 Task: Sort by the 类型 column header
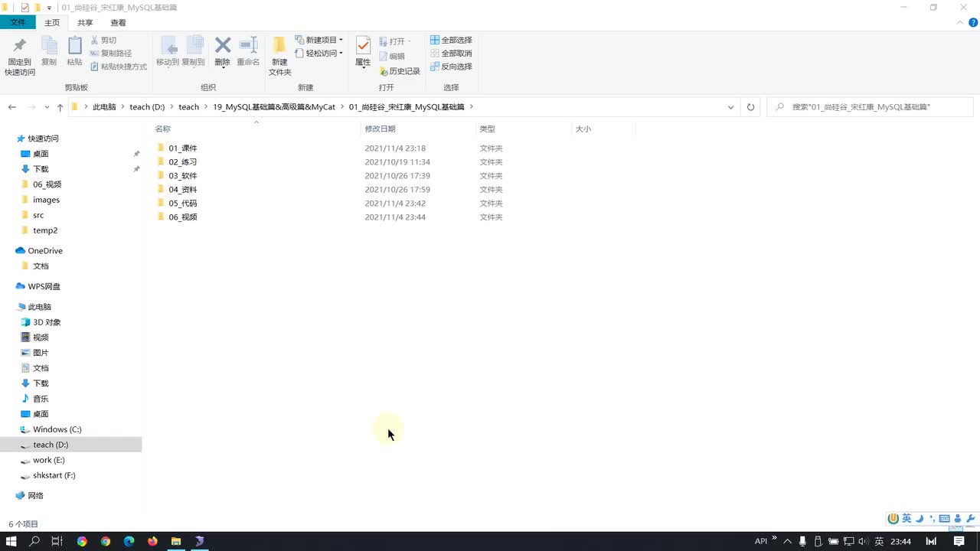(x=487, y=129)
